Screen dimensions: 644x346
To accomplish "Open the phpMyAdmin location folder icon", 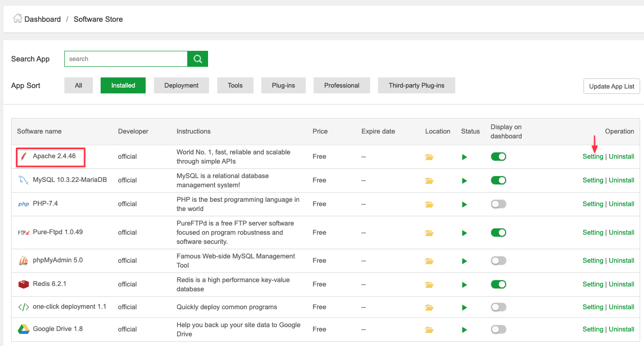I will point(429,261).
